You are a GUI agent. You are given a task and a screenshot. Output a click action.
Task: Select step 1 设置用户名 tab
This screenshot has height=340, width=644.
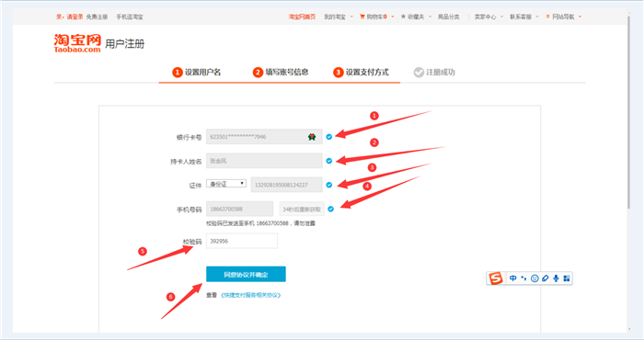(x=197, y=73)
